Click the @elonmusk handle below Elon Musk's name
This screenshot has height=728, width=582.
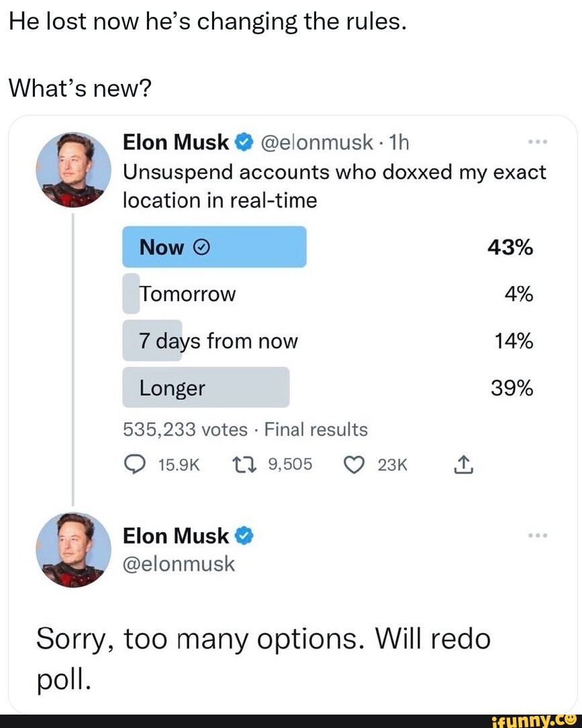click(x=179, y=564)
